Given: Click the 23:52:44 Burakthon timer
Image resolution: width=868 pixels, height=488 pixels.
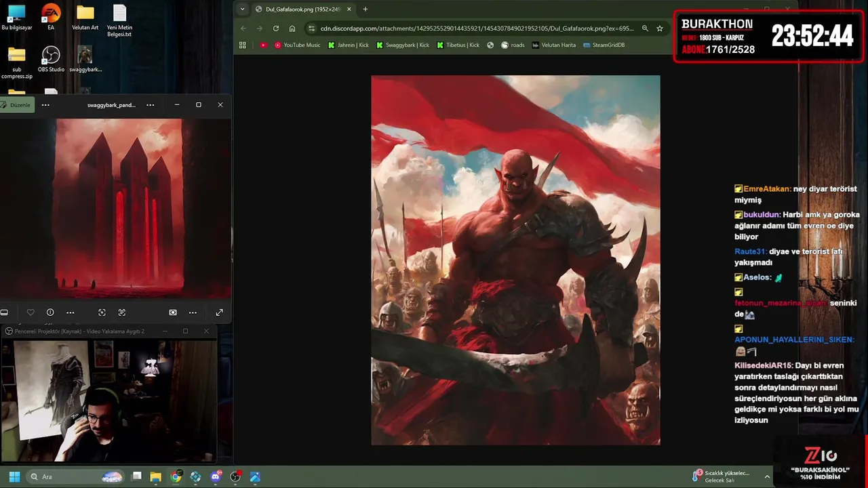Looking at the screenshot, I should 812,36.
